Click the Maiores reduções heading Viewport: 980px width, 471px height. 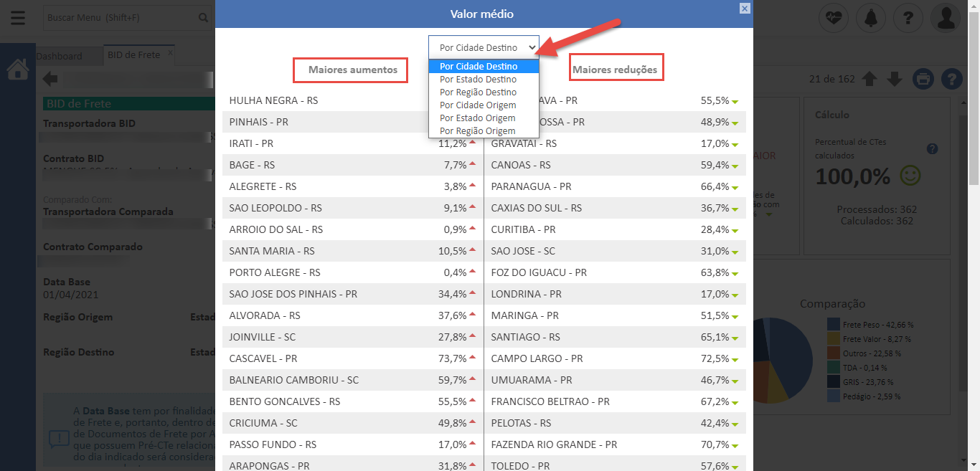(x=615, y=70)
